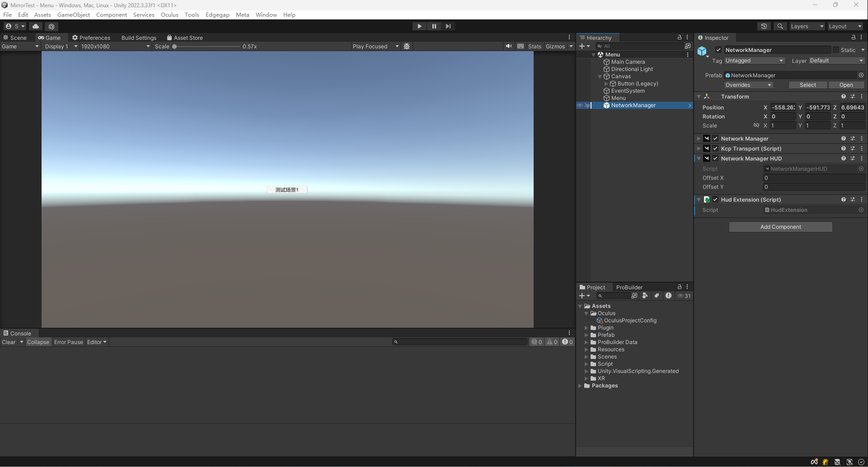
Task: Expand the Kcp Transport component
Action: click(699, 149)
